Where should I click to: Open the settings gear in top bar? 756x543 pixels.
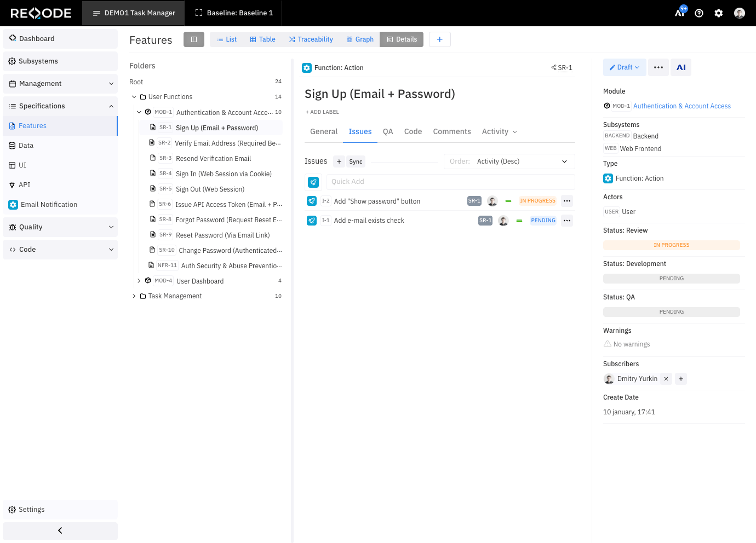[x=719, y=13]
